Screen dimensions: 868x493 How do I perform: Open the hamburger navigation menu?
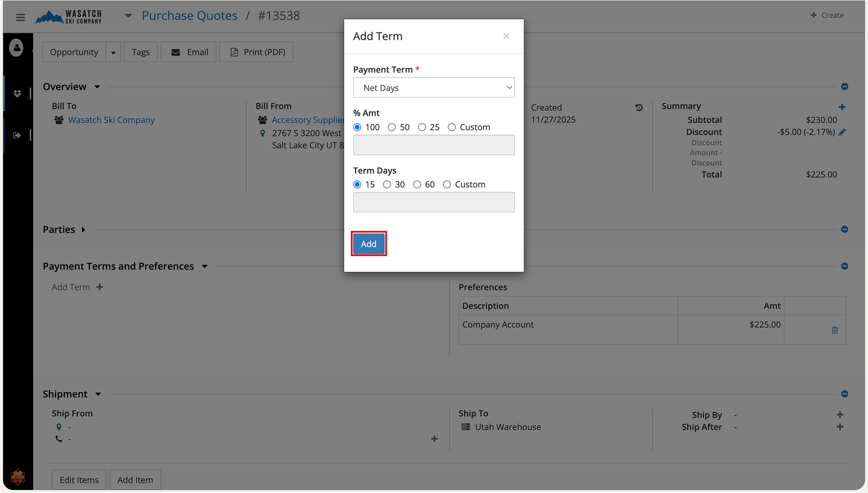coord(20,17)
